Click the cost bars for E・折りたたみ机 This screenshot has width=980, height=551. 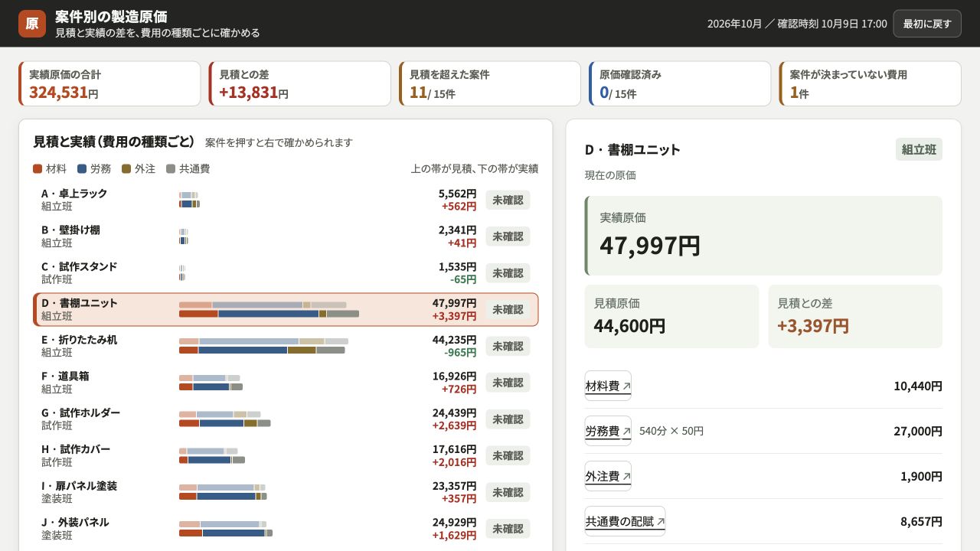tap(263, 346)
